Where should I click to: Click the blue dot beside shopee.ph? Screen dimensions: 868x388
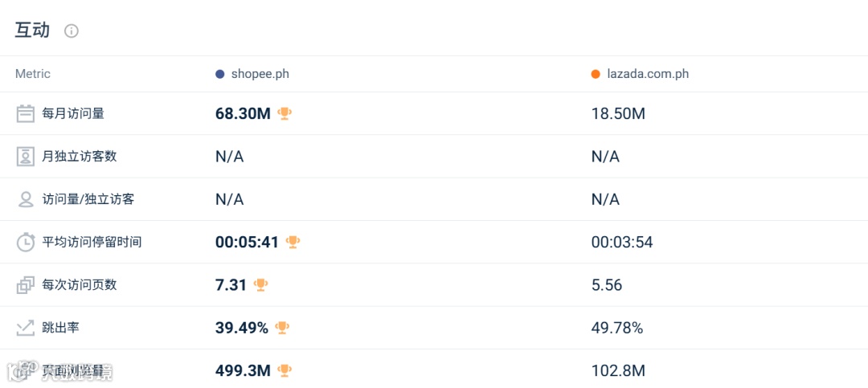[x=220, y=74]
